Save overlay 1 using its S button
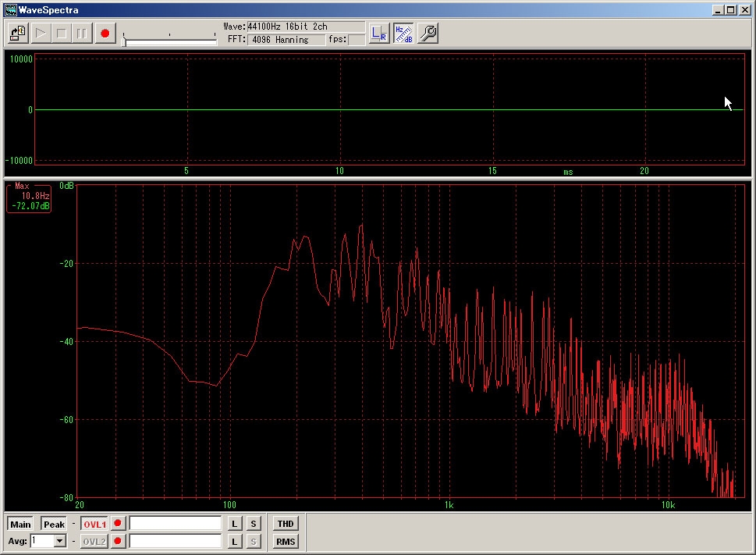Viewport: 756px width, 555px height. [254, 524]
